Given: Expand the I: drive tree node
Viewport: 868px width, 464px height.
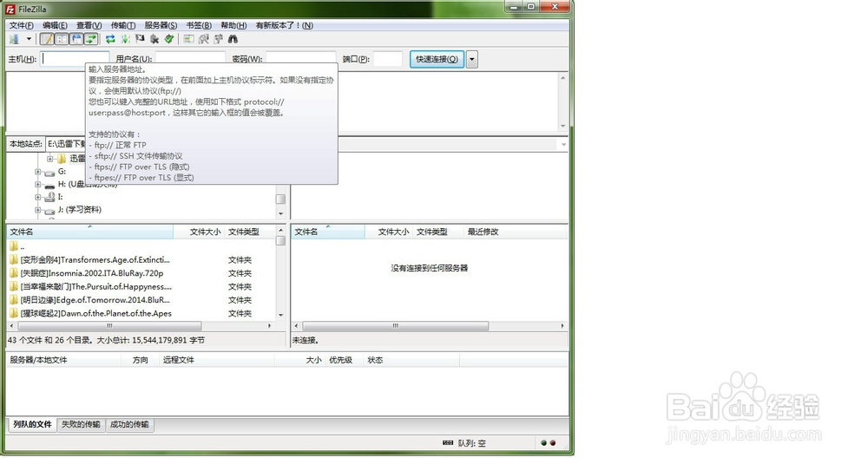Looking at the screenshot, I should tap(37, 197).
